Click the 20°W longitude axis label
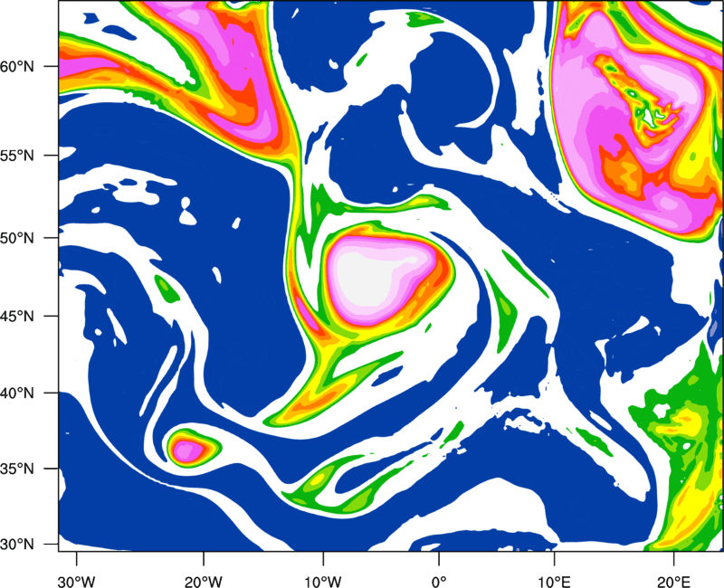 point(203,582)
